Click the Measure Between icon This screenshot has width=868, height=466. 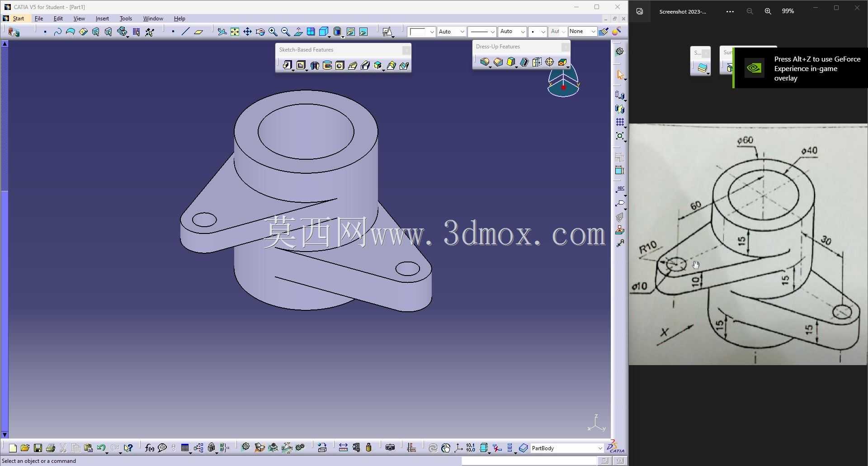(x=343, y=448)
